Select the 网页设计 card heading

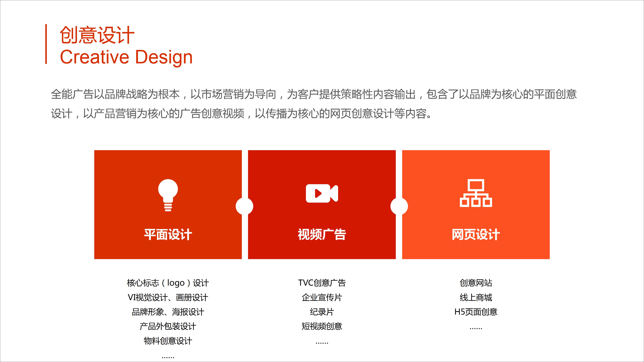(476, 235)
